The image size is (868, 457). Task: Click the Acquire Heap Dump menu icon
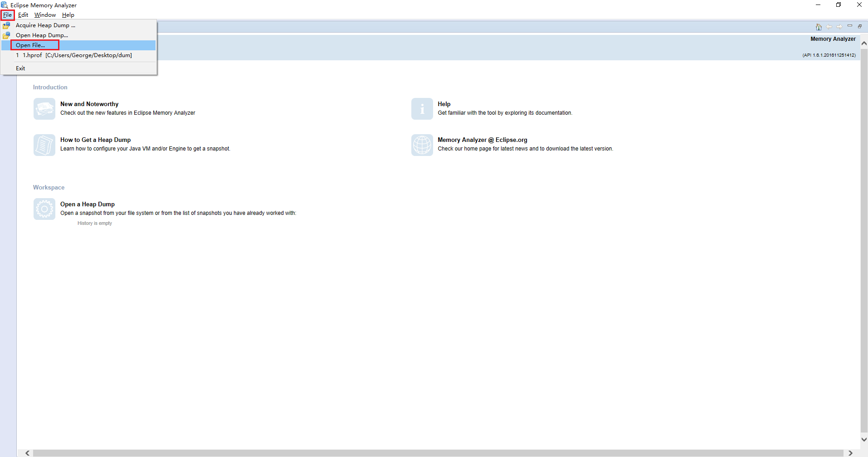(6, 25)
